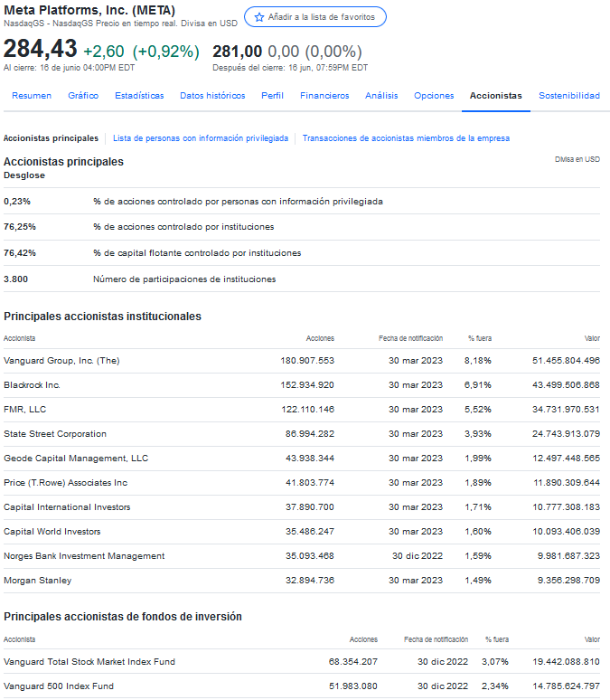Screen dimensions: 610x700
Task: Switch to the Gráfico tab
Action: click(83, 96)
